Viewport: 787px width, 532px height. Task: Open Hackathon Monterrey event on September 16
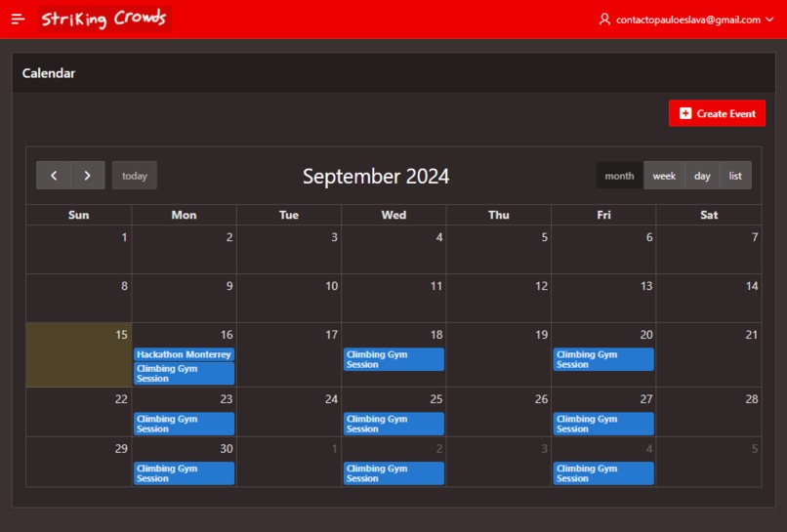tap(184, 354)
